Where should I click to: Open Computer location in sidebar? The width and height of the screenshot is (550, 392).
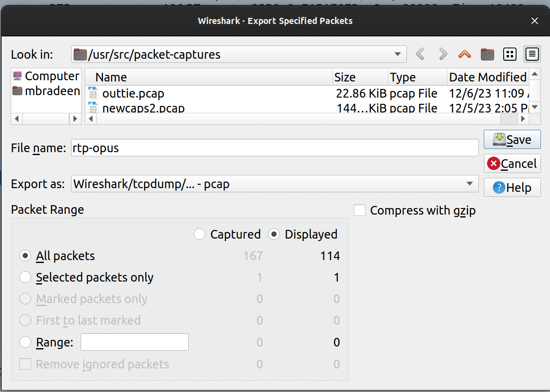[x=46, y=76]
